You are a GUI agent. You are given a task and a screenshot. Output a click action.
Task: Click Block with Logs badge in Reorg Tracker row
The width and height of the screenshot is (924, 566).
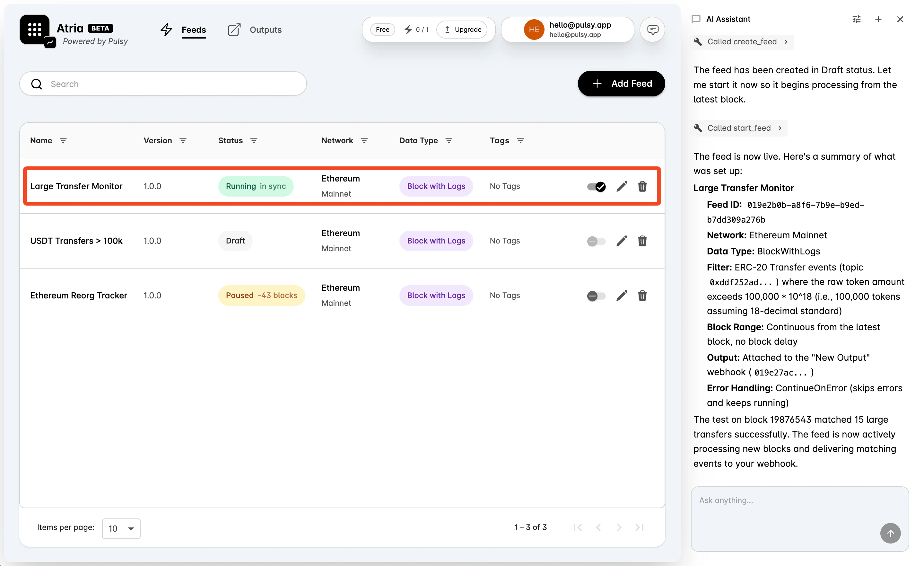click(x=436, y=296)
